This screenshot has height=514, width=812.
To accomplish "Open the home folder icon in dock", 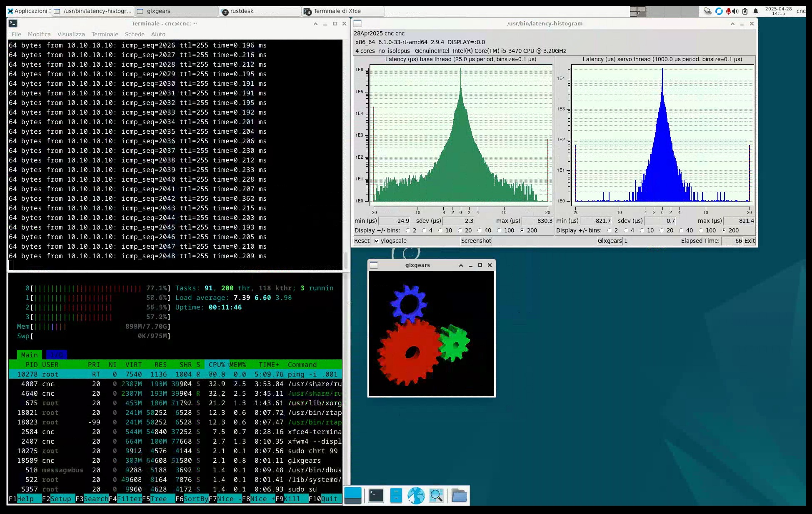I will pyautogui.click(x=459, y=496).
